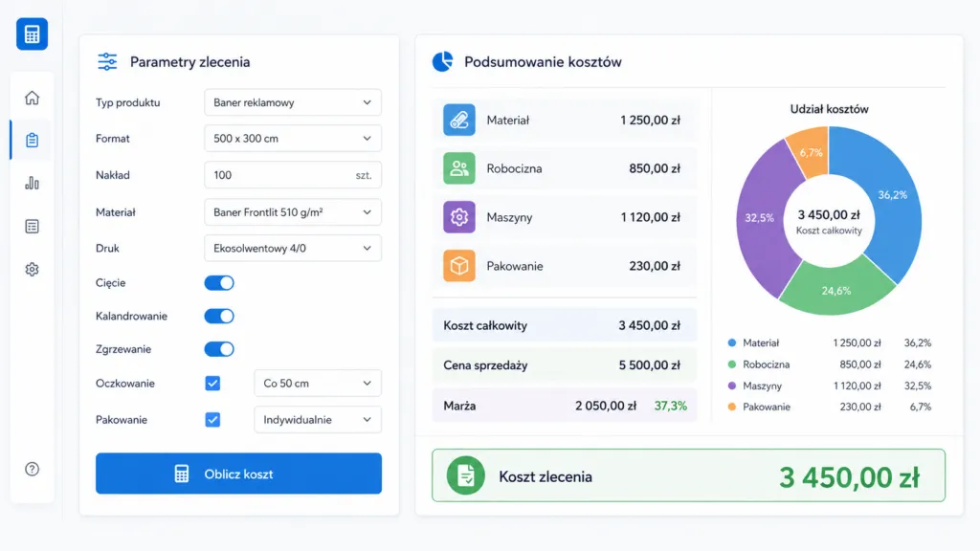Click the Cena sprzedaży 5 500,00 zł value
This screenshot has width=980, height=551.
pos(650,365)
